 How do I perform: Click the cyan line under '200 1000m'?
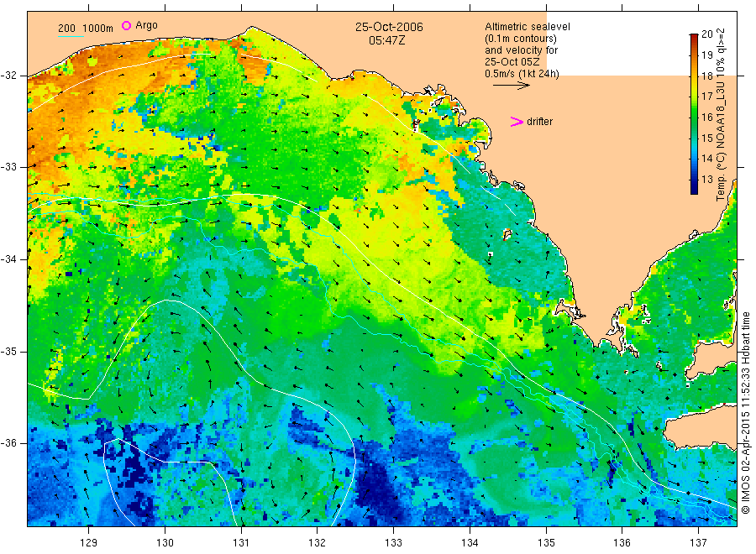[71, 36]
